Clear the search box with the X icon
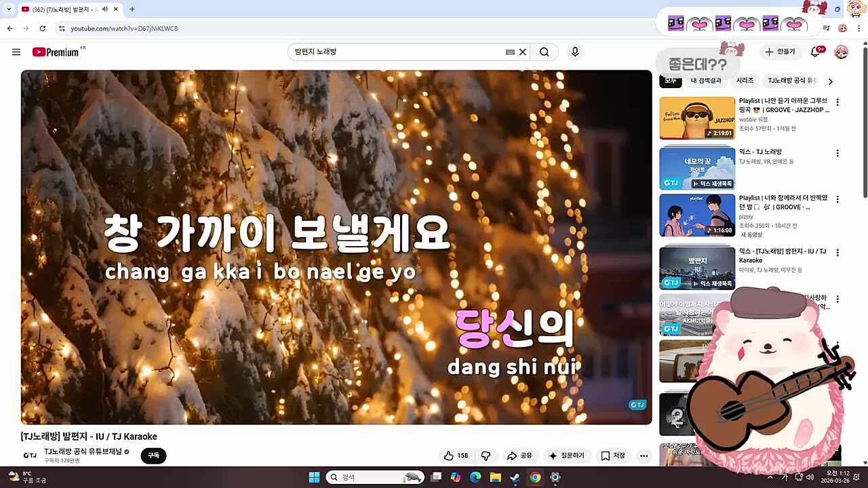The height and width of the screenshot is (488, 868). [x=523, y=52]
